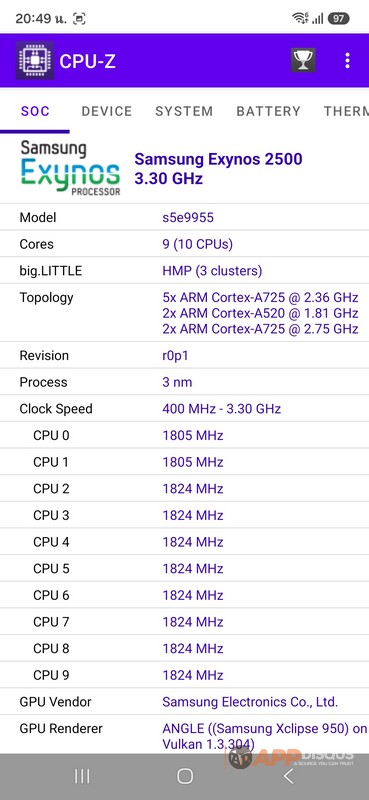The width and height of the screenshot is (369, 800).
Task: Tap the Samsung Exynos processor logo
Action: click(70, 168)
